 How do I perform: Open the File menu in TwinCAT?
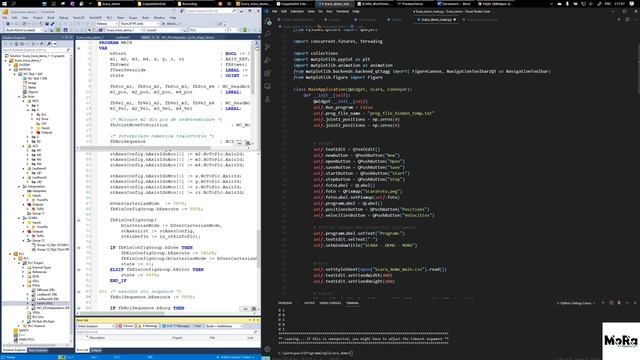click(5, 18)
